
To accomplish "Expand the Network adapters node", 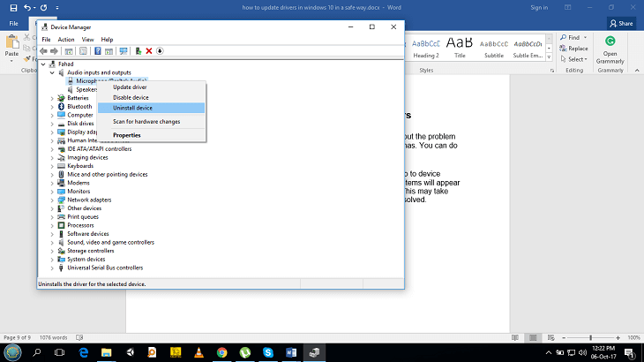I will tap(52, 200).
